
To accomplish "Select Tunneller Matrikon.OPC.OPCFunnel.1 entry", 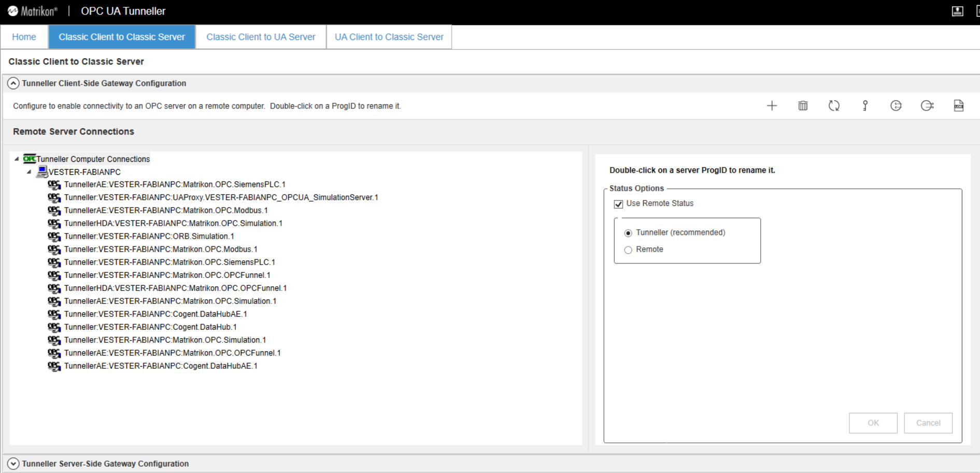I will click(167, 275).
